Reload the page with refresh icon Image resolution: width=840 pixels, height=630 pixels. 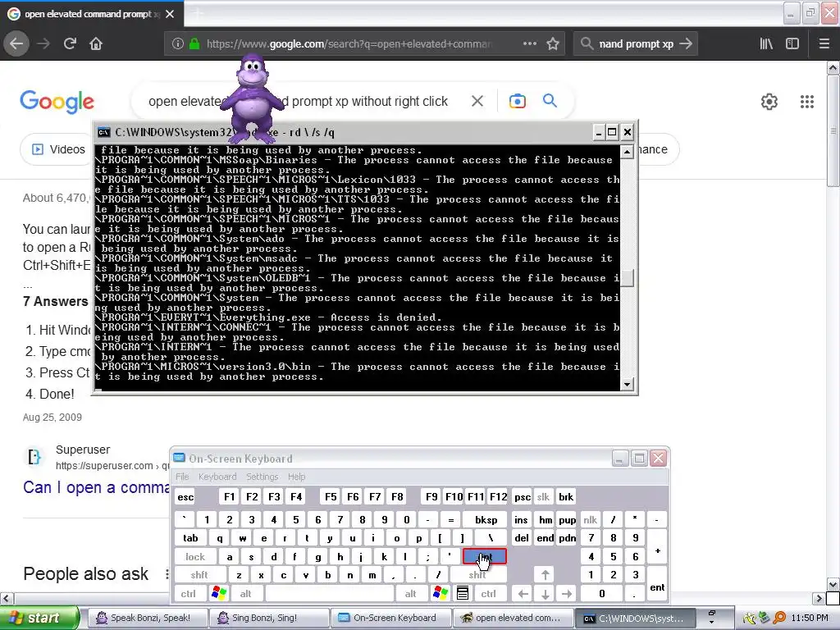(70, 43)
